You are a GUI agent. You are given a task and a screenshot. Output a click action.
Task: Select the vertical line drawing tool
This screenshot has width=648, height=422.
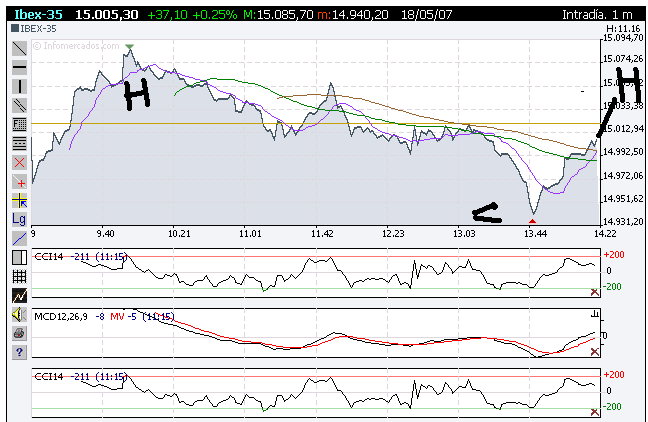(x=19, y=86)
